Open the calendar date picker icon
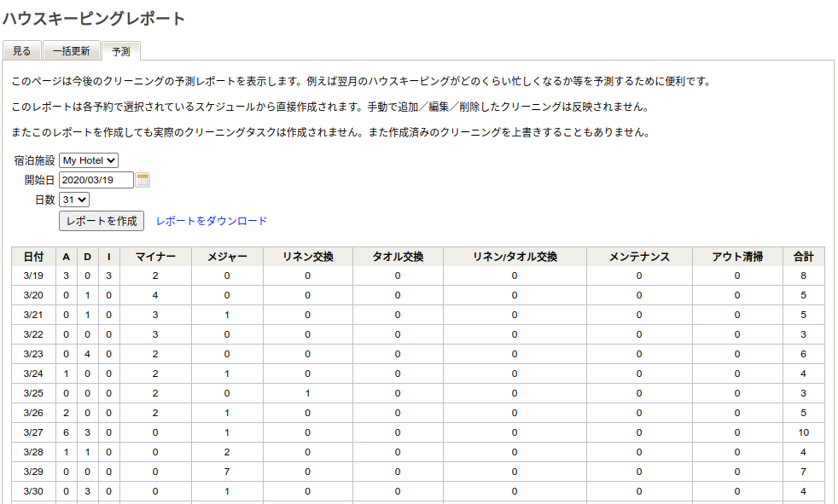 coord(143,180)
